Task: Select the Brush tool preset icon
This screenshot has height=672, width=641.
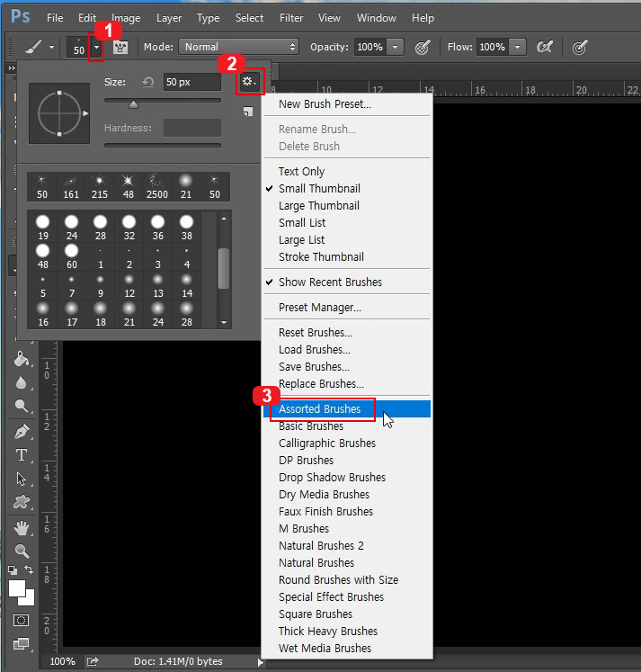Action: pos(33,47)
